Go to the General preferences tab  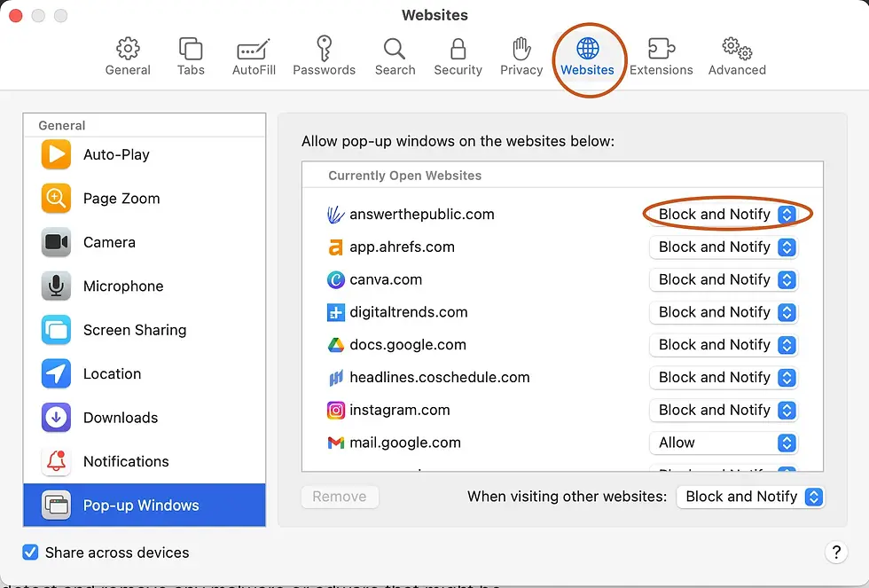pyautogui.click(x=127, y=55)
